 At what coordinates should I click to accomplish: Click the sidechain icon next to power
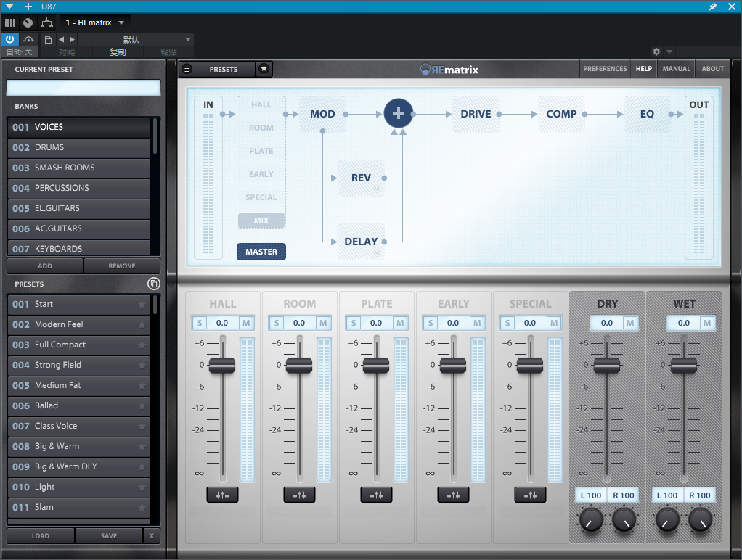click(29, 40)
